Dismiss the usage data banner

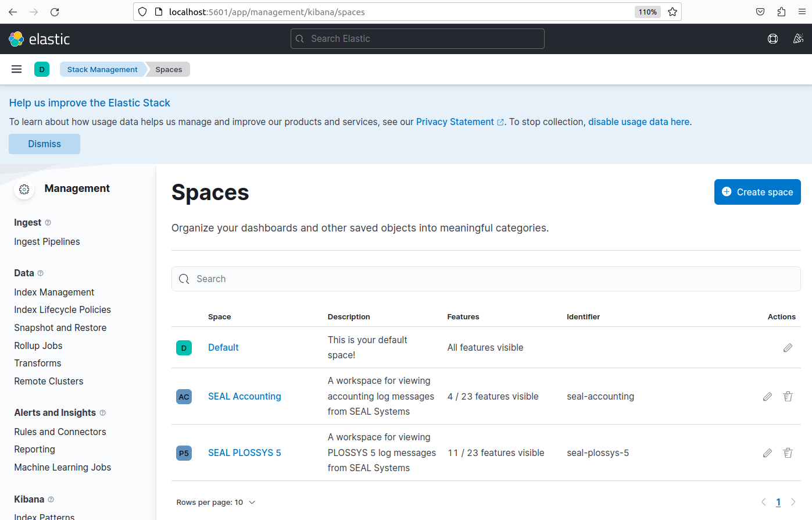coord(44,144)
